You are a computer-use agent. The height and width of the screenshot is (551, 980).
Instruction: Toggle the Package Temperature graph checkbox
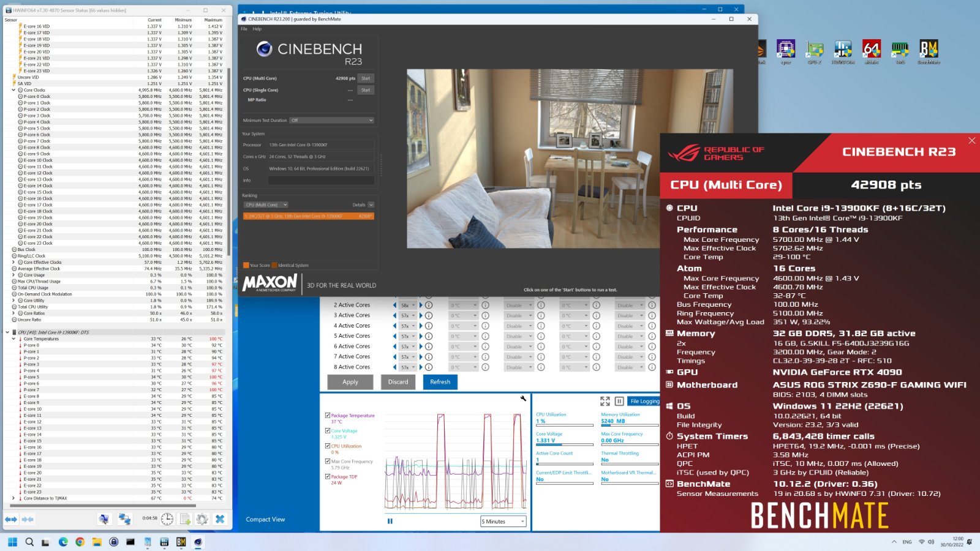pos(328,415)
